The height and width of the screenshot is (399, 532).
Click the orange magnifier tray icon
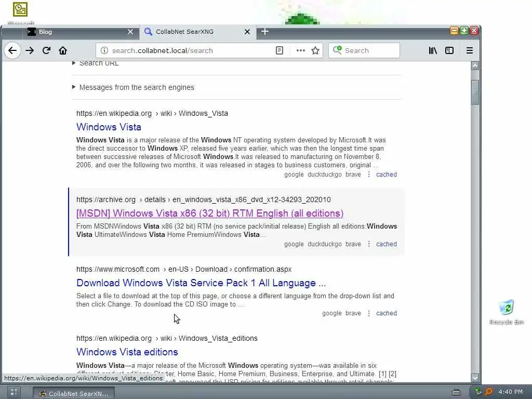point(488,392)
